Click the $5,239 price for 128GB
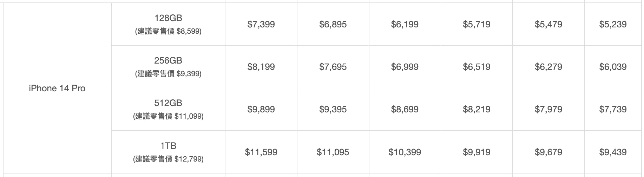The height and width of the screenshot is (177, 644). 613,24
